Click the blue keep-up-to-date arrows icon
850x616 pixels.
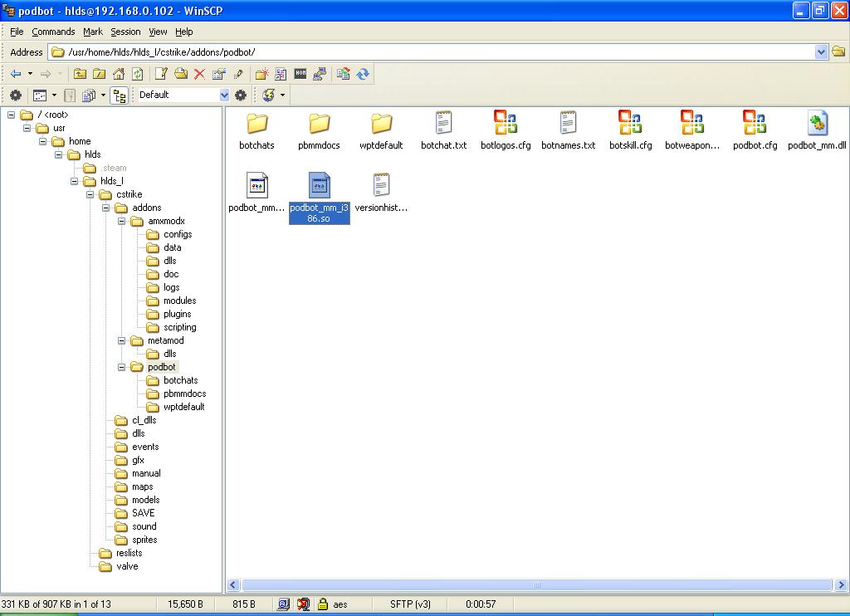pos(363,74)
